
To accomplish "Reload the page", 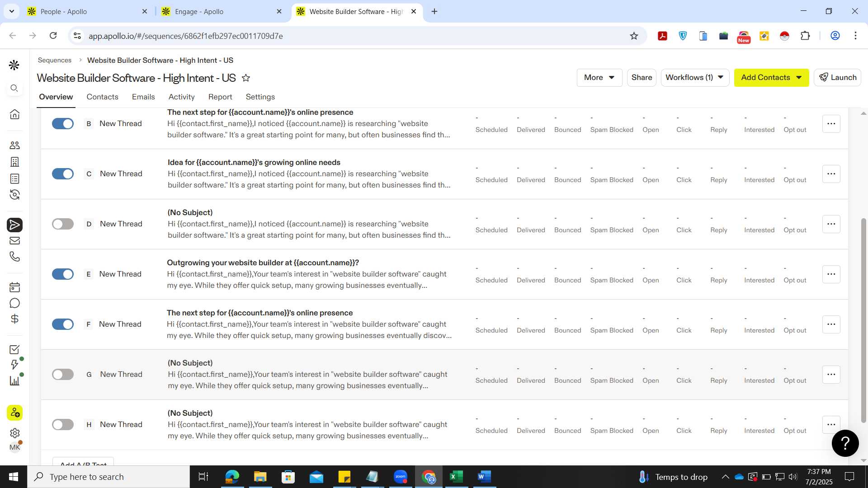I will click(x=53, y=36).
